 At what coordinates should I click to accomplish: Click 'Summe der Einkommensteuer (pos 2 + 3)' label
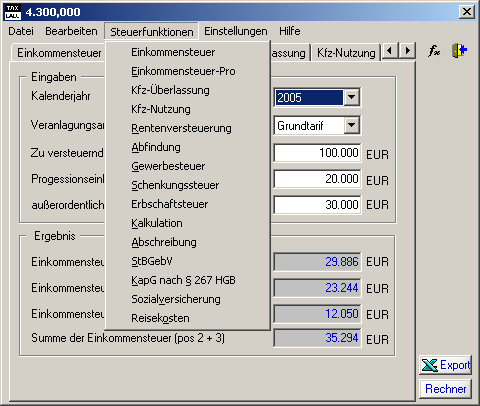pos(128,338)
